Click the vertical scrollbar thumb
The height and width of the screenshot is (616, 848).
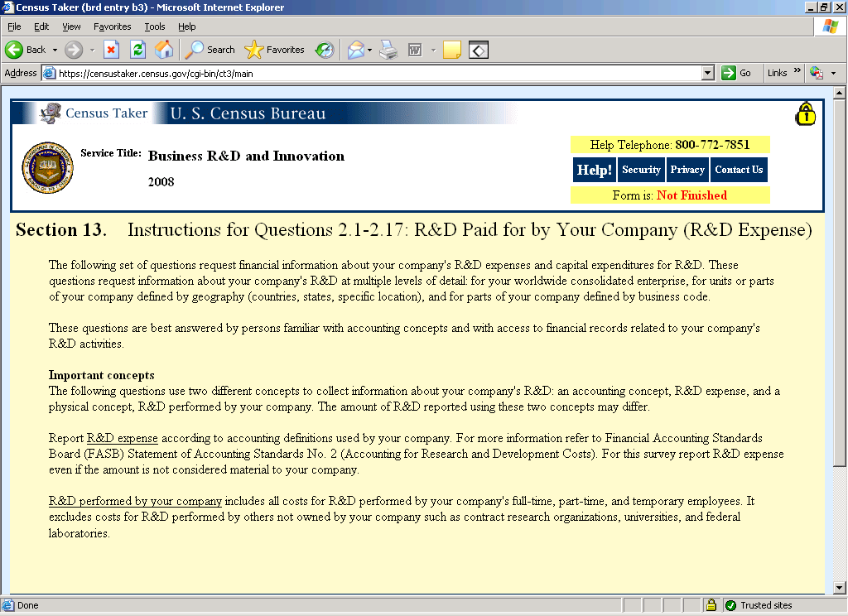pyautogui.click(x=840, y=282)
